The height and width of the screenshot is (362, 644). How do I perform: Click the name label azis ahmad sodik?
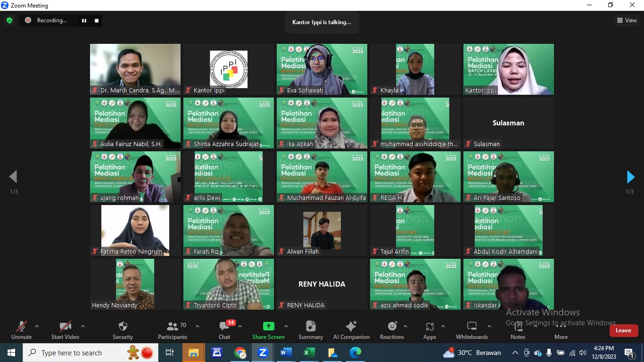(x=405, y=305)
